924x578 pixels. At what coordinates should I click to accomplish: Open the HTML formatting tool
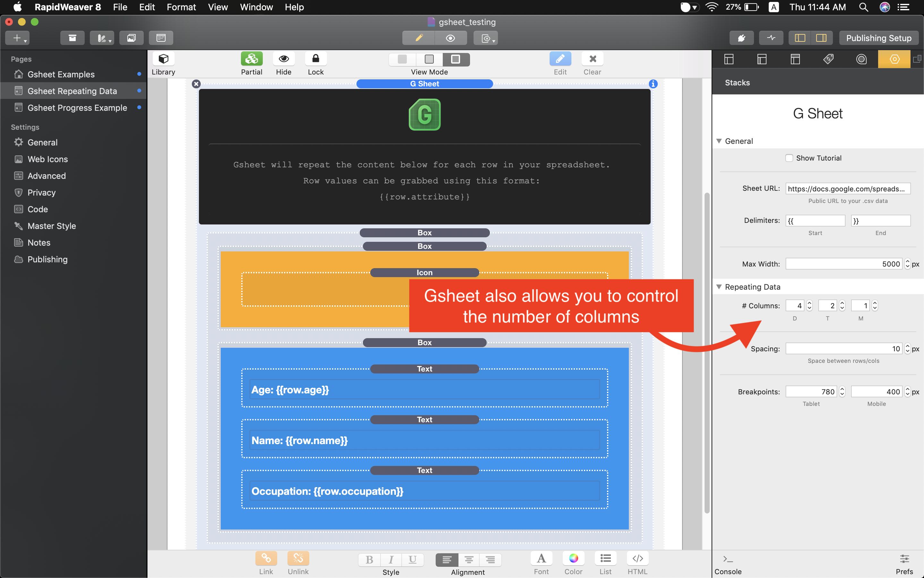coord(637,558)
